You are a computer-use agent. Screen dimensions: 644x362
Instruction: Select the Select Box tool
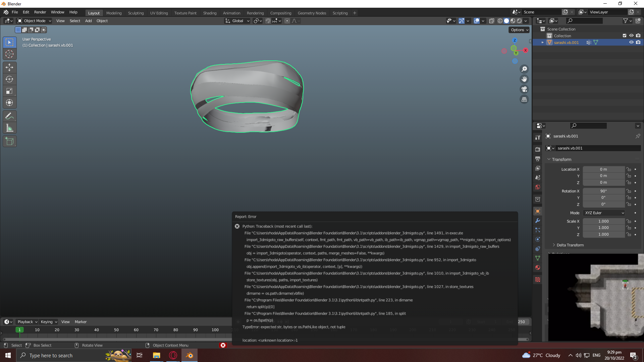tap(9, 42)
